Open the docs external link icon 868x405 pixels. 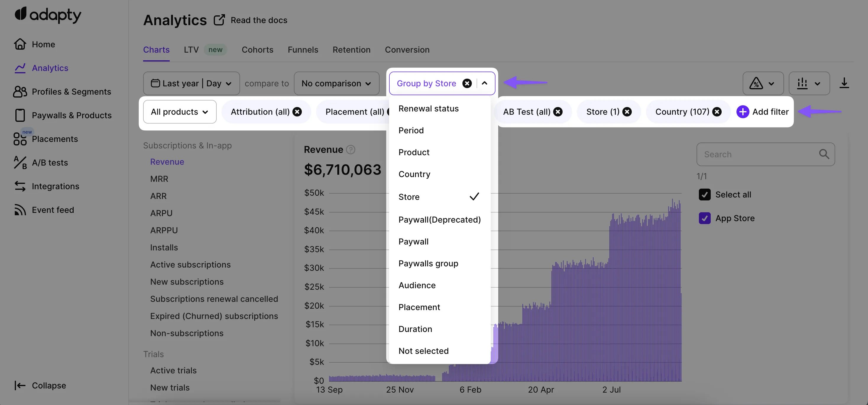click(x=219, y=20)
